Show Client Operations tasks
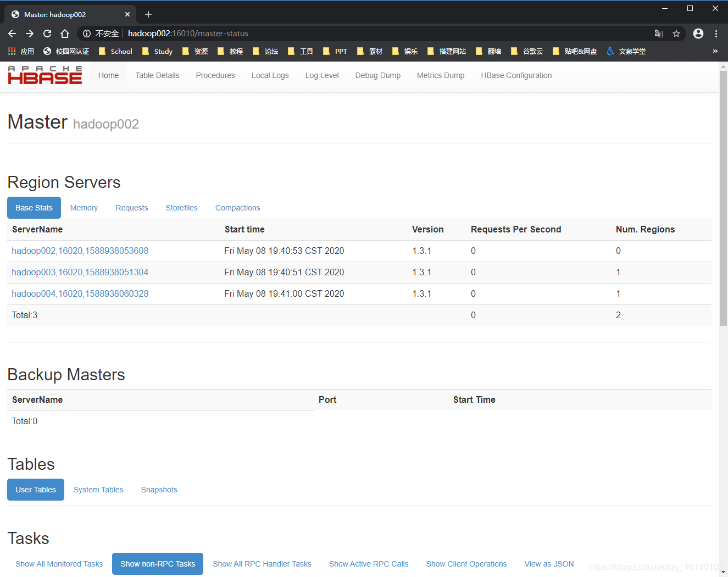 pyautogui.click(x=466, y=564)
